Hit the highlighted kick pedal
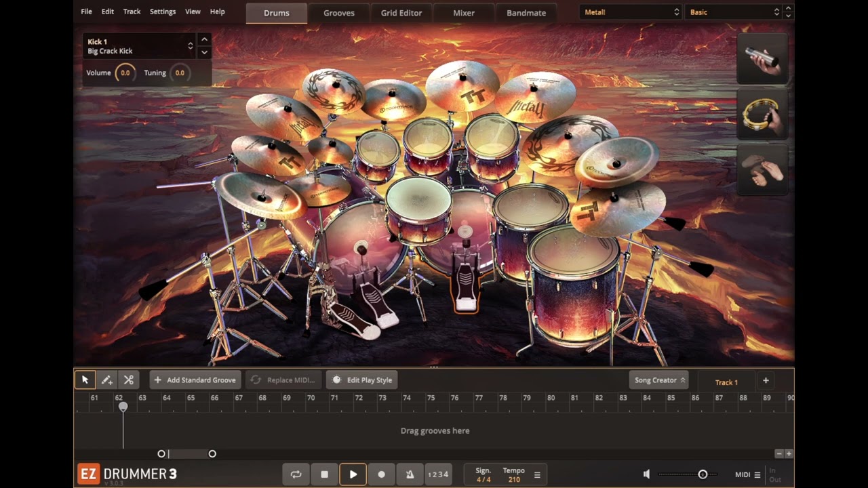Image resolution: width=868 pixels, height=488 pixels. (x=466, y=285)
